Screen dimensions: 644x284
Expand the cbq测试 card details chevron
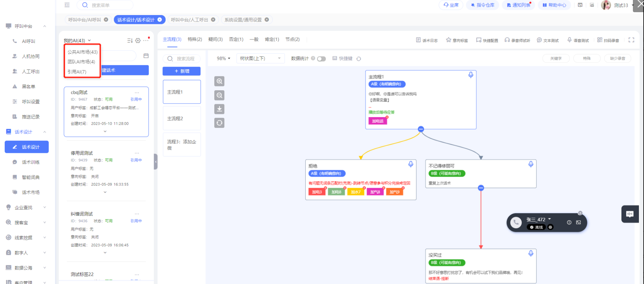(105, 131)
